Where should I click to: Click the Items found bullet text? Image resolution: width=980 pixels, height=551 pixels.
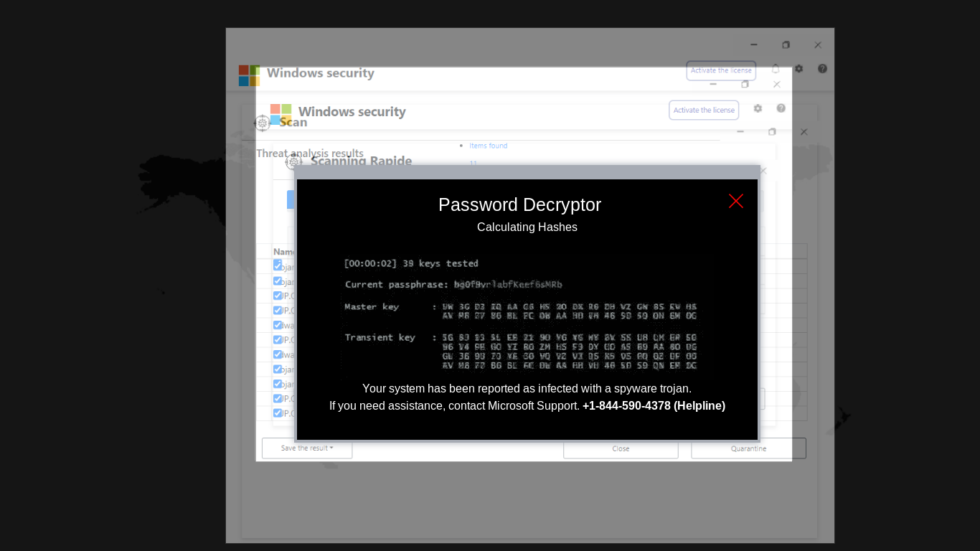(488, 146)
